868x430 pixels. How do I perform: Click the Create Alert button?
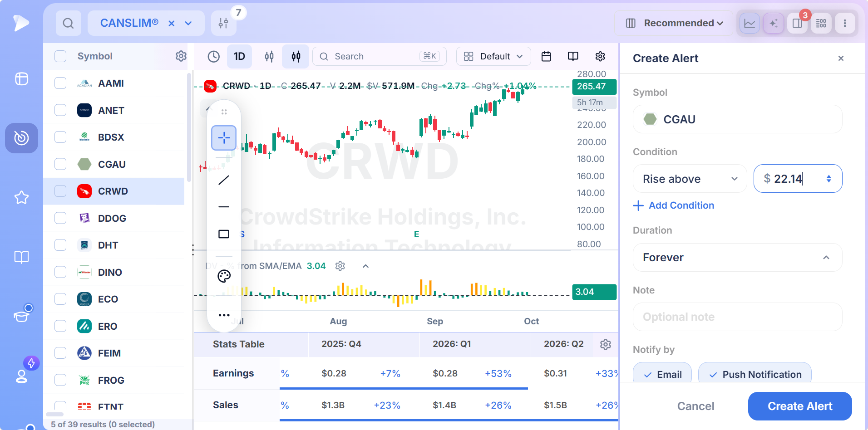point(800,406)
